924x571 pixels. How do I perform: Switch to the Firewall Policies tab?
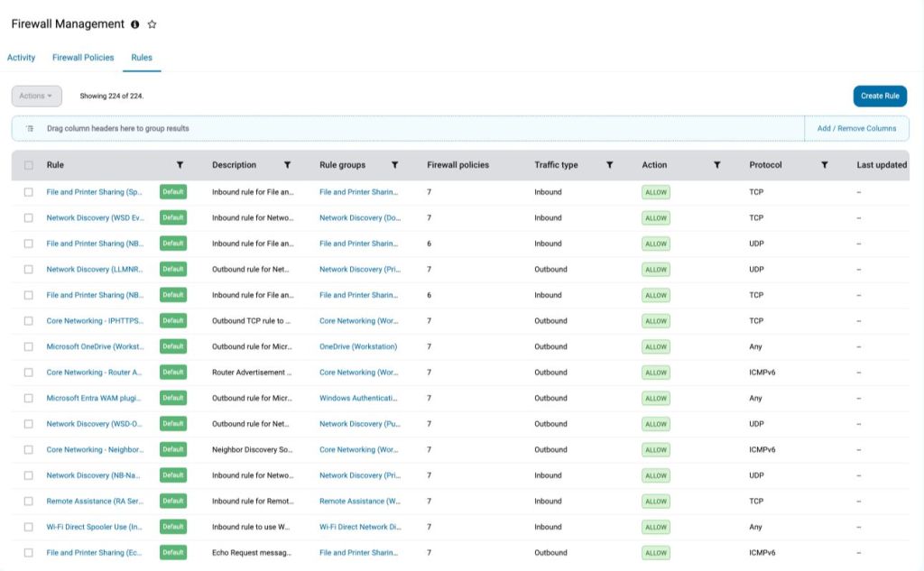click(x=83, y=58)
